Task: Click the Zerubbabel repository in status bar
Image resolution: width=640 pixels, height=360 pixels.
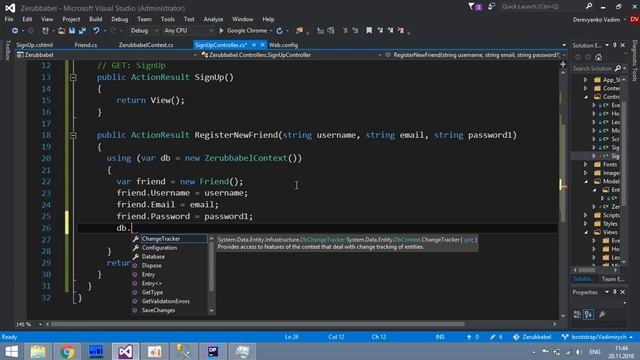Action: [x=532, y=337]
